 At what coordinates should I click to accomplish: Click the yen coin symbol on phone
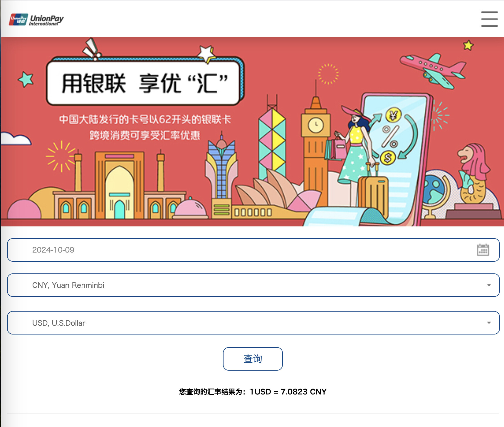(x=393, y=115)
